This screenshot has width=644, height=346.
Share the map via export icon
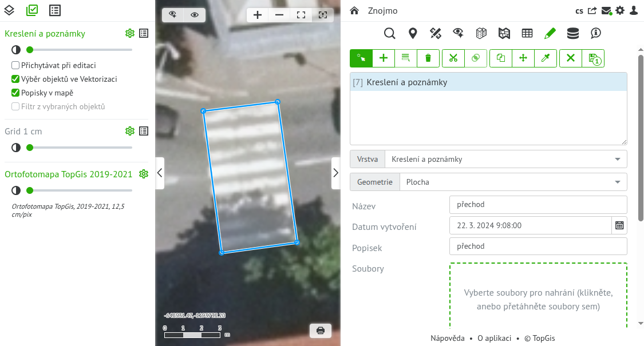[592, 11]
